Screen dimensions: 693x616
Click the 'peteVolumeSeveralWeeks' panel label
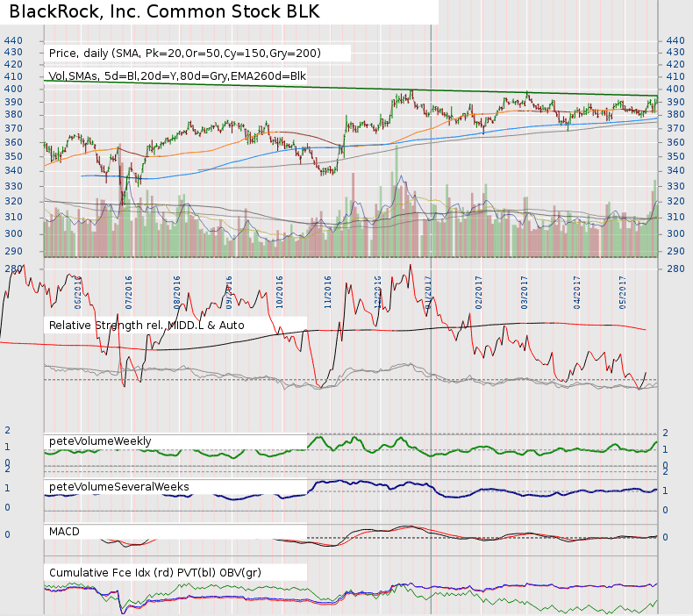[x=119, y=487]
